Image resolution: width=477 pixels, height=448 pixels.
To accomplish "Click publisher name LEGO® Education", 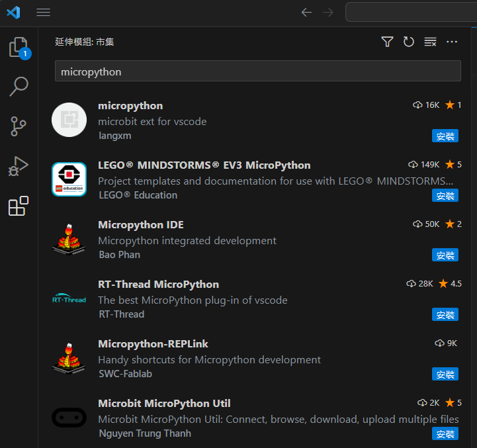I will (x=138, y=195).
